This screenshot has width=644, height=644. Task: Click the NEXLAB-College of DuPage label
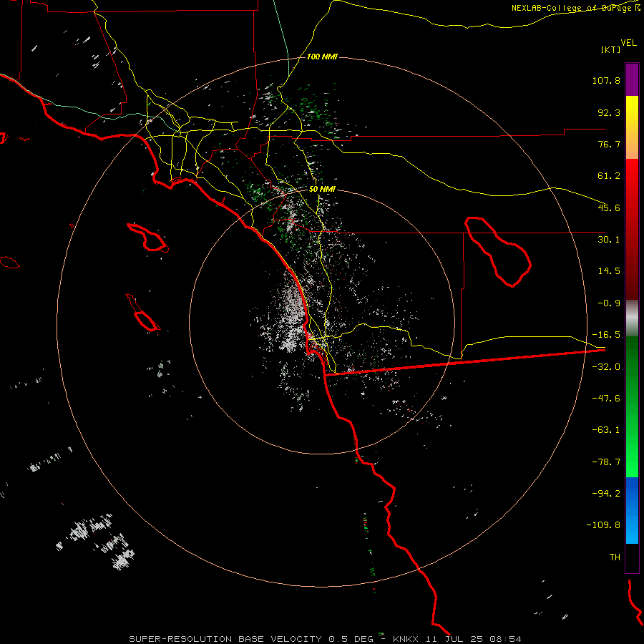[575, 8]
